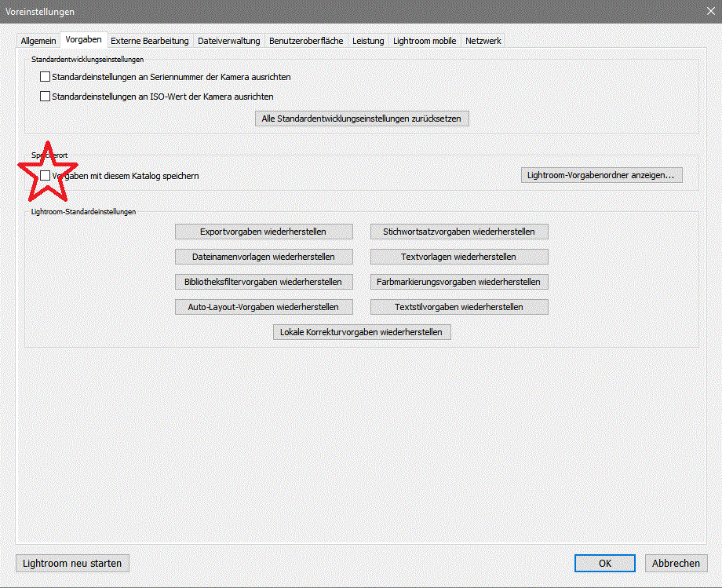Confirm the preferences with OK
Screen dimensions: 722x588
click(604, 563)
